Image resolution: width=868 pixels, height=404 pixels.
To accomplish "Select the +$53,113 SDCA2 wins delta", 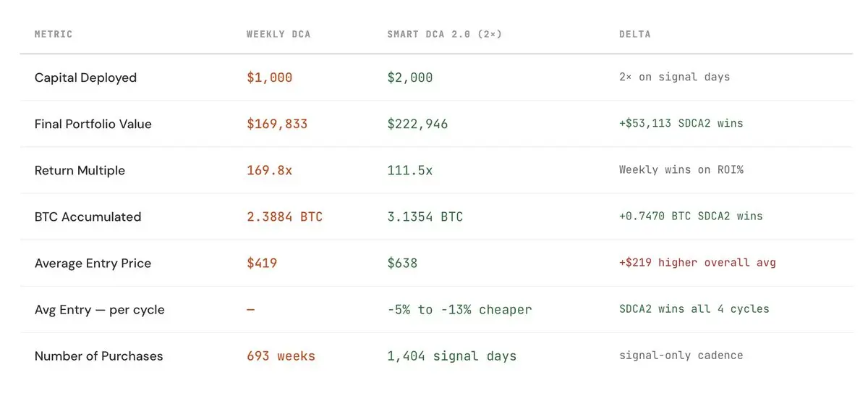I will (x=681, y=124).
